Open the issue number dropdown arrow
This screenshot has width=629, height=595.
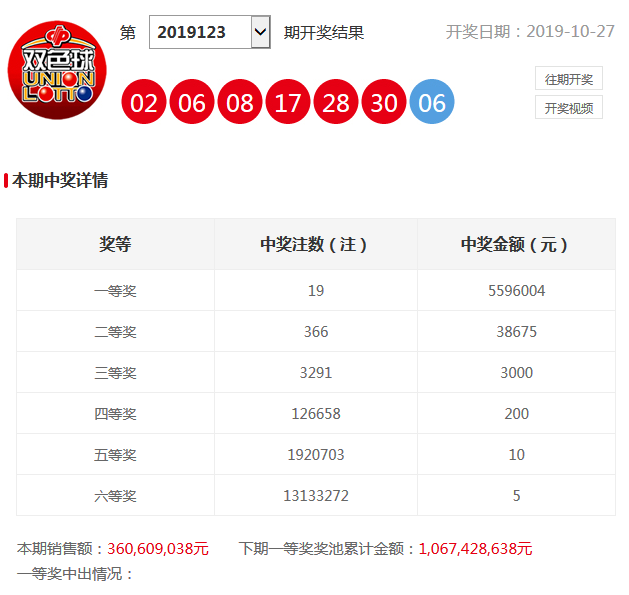pos(261,32)
